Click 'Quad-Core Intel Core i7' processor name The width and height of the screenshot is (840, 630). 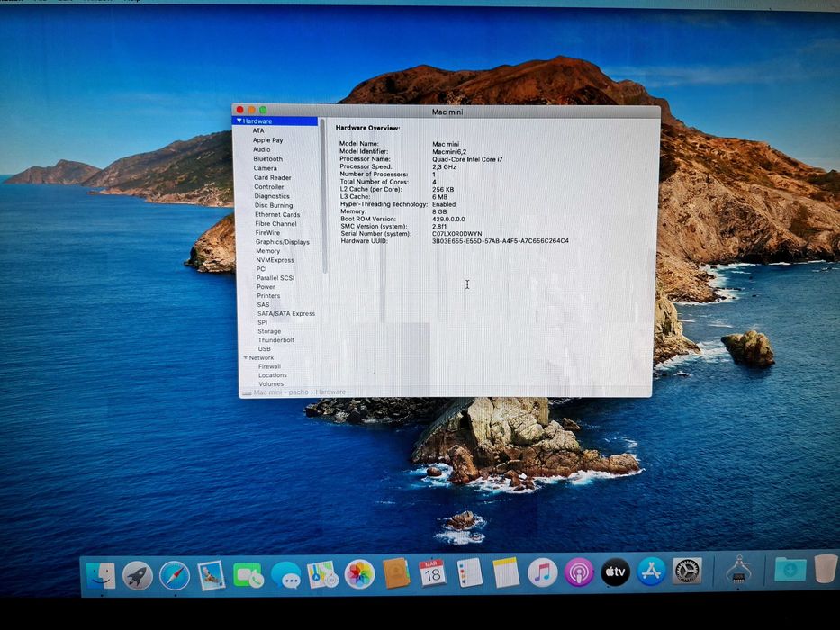[x=467, y=159]
